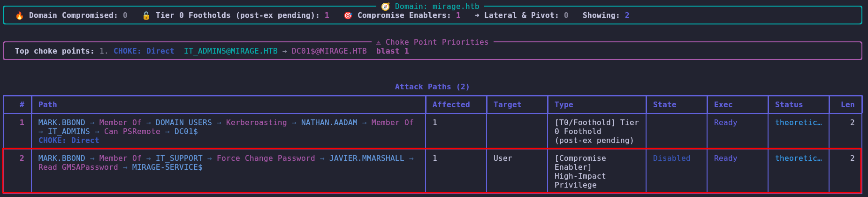This screenshot has height=197, width=868.
Task: Click the Exec column header
Action: pos(723,105)
